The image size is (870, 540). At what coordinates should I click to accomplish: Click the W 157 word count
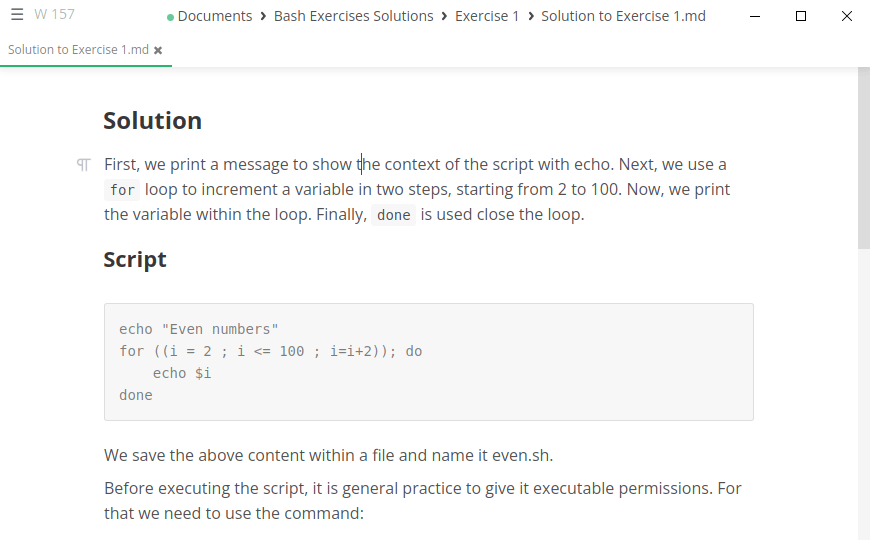[x=54, y=15]
